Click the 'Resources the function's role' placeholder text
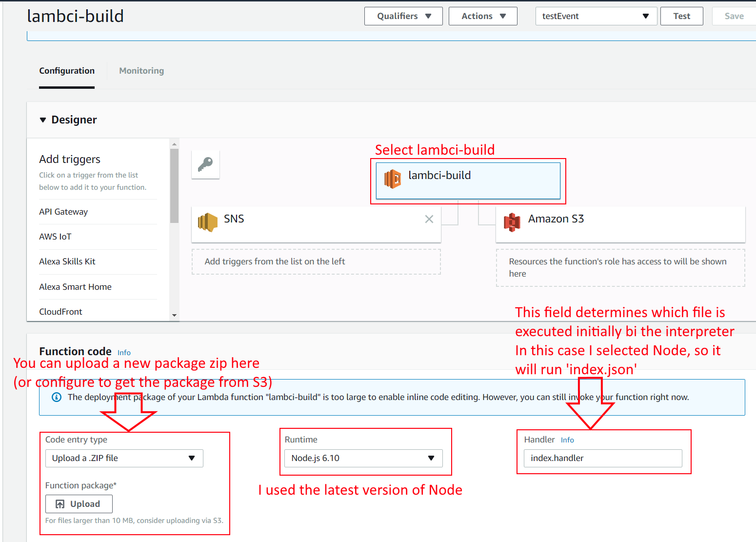Screen dimensions: 756x542 tap(617, 267)
